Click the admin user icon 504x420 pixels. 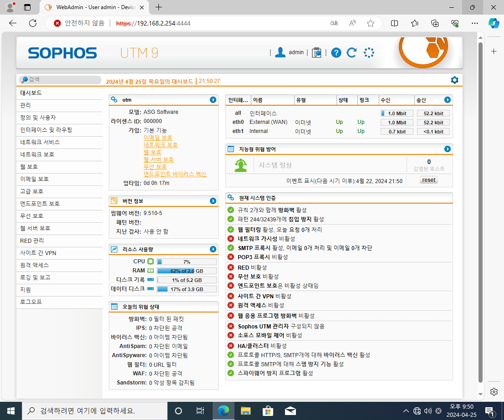pos(280,52)
